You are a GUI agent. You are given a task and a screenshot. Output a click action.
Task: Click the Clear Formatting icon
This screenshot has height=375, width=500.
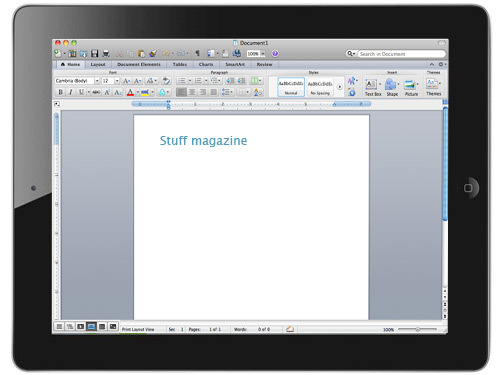tap(166, 81)
